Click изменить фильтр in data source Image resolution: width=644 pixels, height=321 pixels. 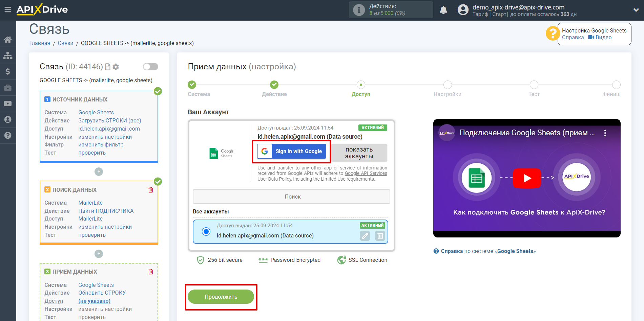pos(101,144)
